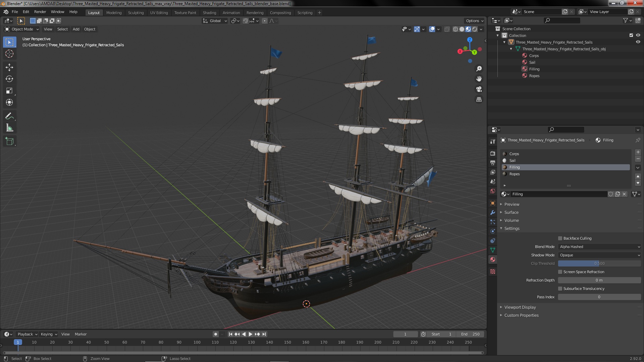Enable Screen Space Refraction checkbox
644x362 pixels.
(x=560, y=272)
